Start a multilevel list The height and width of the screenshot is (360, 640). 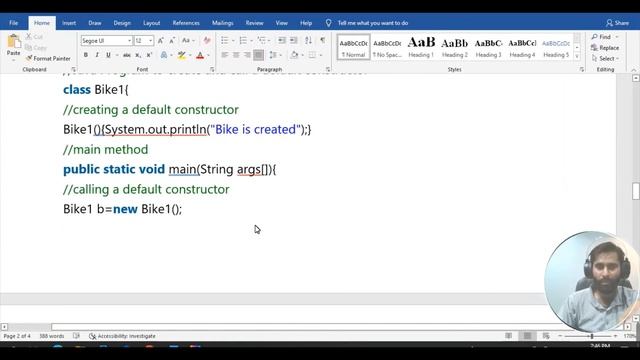[x=261, y=40]
